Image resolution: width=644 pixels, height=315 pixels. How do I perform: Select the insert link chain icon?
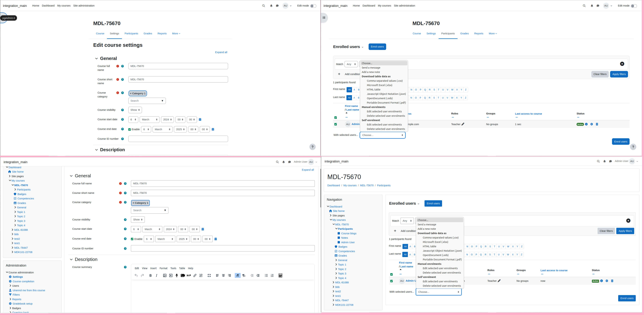tap(195, 275)
